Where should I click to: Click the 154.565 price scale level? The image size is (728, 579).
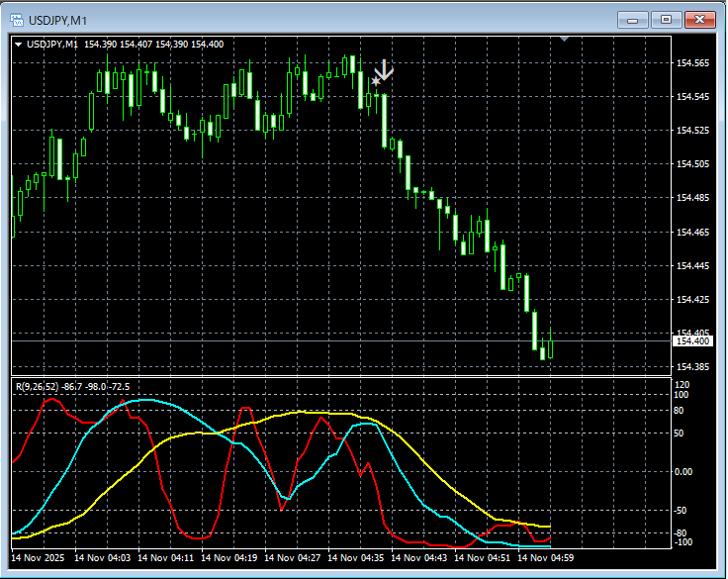691,63
